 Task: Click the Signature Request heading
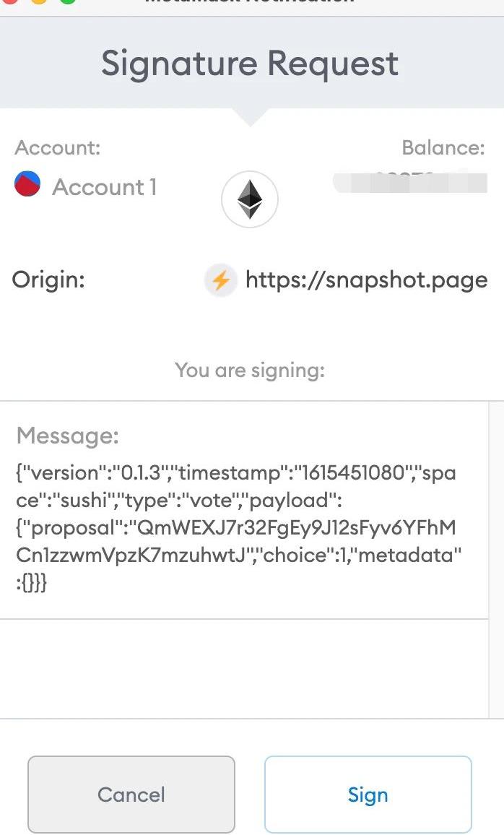[250, 64]
